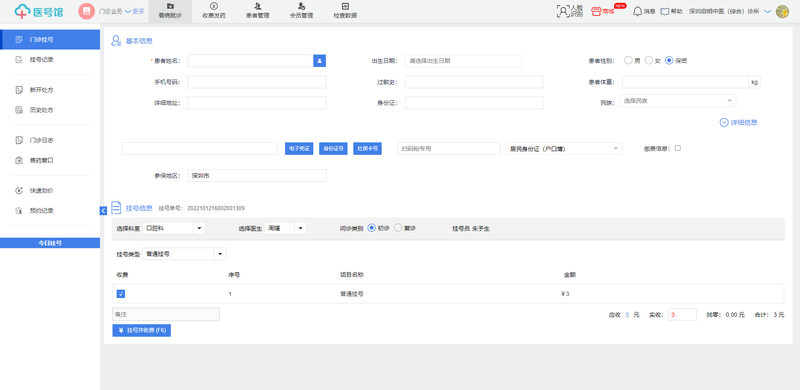Click the 挂号记录 sidebar icon

point(19,60)
